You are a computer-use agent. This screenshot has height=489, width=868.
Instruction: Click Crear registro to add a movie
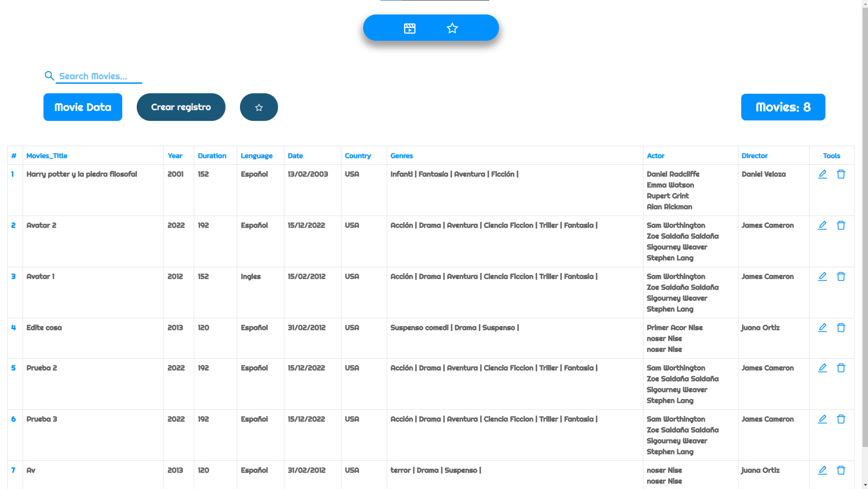pyautogui.click(x=181, y=107)
